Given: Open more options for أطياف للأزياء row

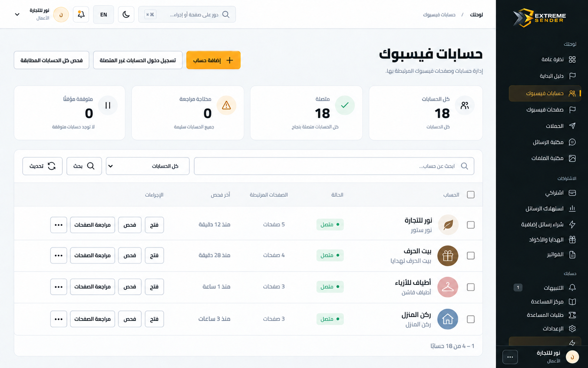Looking at the screenshot, I should click(x=59, y=287).
